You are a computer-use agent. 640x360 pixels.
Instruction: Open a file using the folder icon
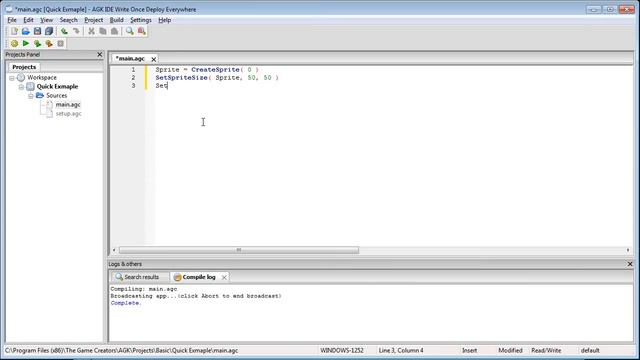(x=26, y=31)
